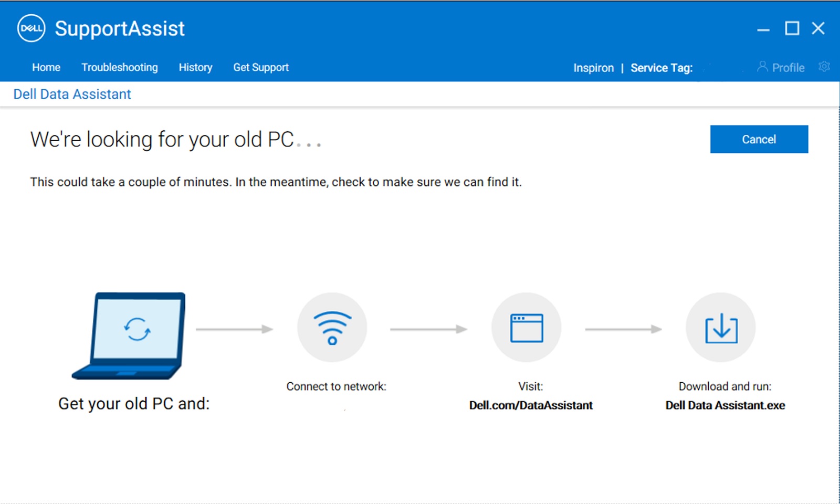Viewport: 840px width, 504px height.
Task: Click the Wi-Fi network icon
Action: click(332, 328)
